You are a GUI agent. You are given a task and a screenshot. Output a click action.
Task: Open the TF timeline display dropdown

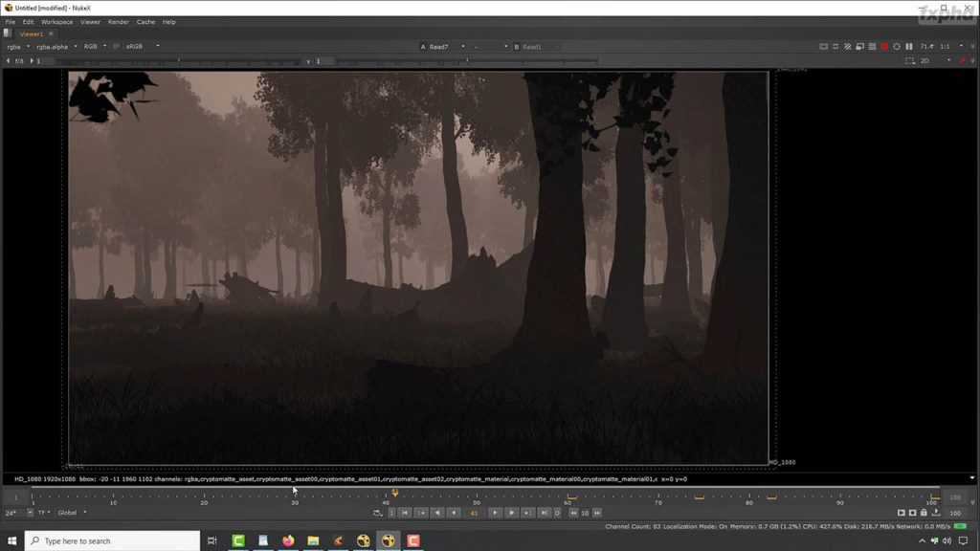point(44,513)
